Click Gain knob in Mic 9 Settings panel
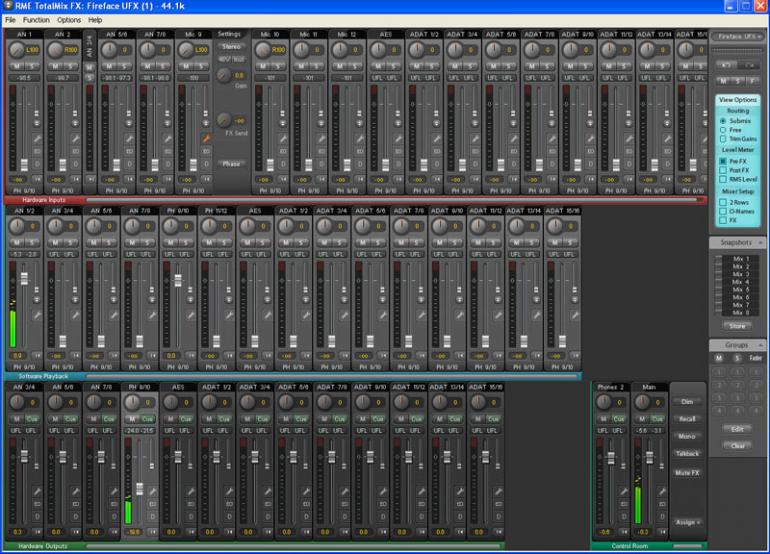This screenshot has height=554, width=770. [x=224, y=75]
